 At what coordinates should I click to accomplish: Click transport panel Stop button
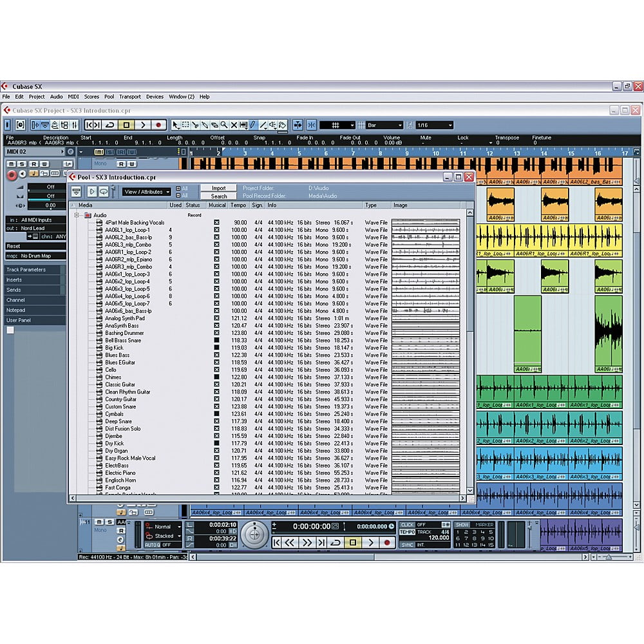tap(353, 542)
